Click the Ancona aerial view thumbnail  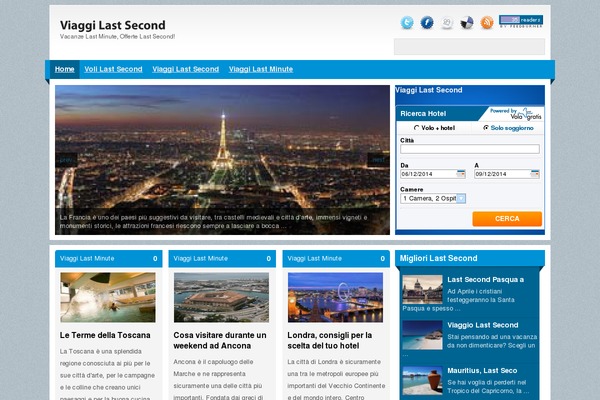[x=222, y=297]
